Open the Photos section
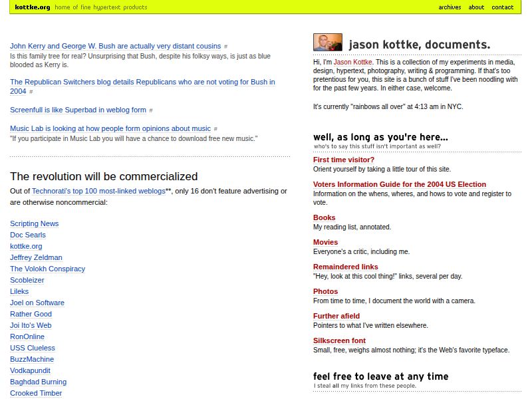Screen dimensions: 532x399 pyautogui.click(x=325, y=291)
